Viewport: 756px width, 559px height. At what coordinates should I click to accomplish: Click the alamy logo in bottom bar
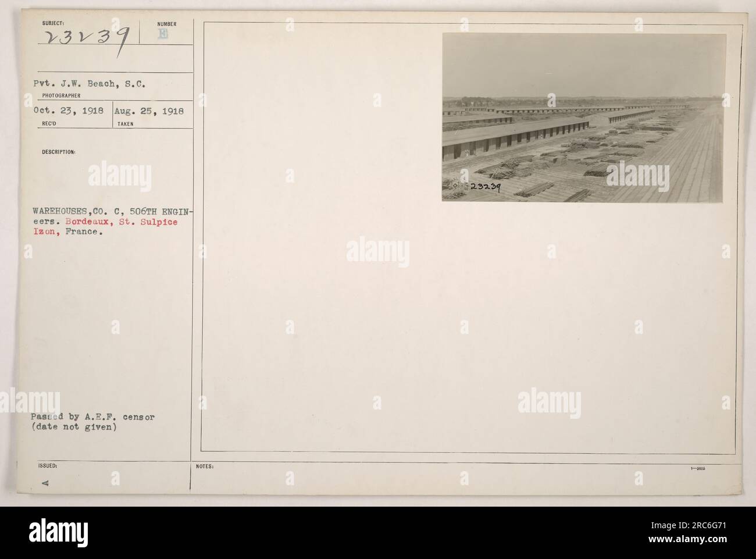tap(58, 532)
